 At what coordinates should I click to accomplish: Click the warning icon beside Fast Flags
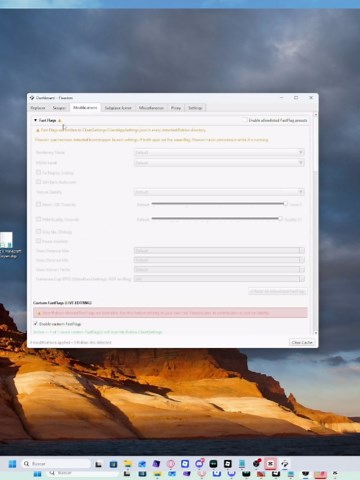tap(60, 120)
